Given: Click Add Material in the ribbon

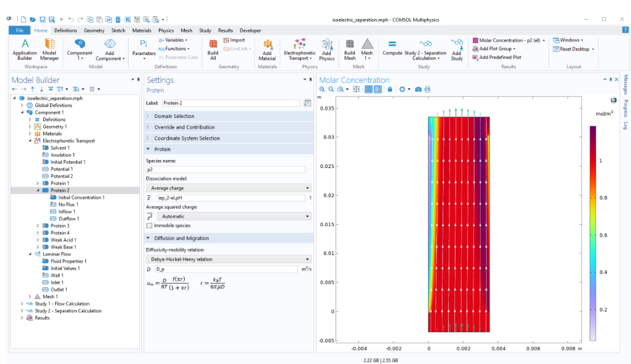Looking at the screenshot, I should pos(267,49).
